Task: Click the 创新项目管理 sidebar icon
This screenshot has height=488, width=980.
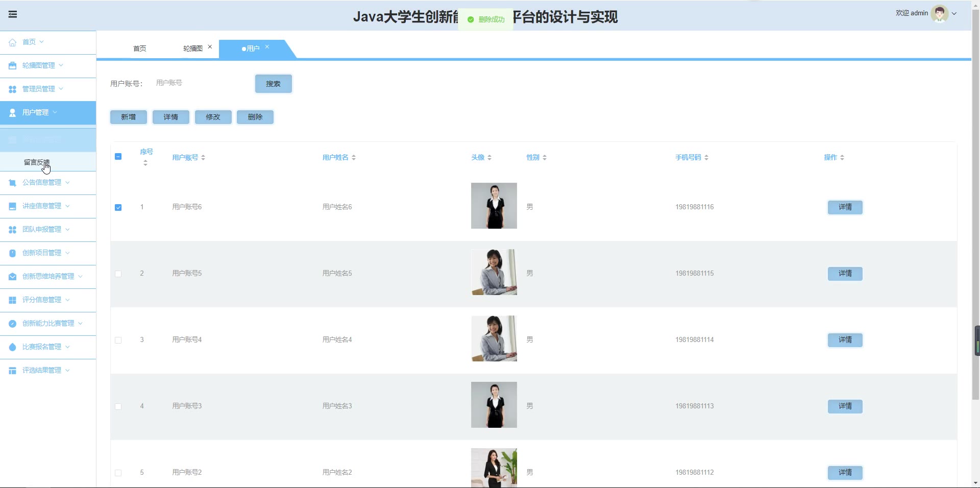Action: pyautogui.click(x=12, y=253)
